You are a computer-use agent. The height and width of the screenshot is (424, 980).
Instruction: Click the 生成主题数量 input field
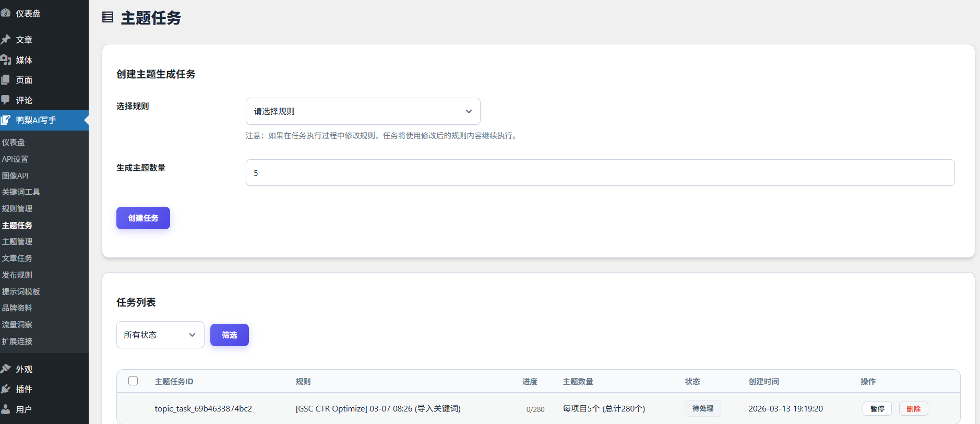600,173
